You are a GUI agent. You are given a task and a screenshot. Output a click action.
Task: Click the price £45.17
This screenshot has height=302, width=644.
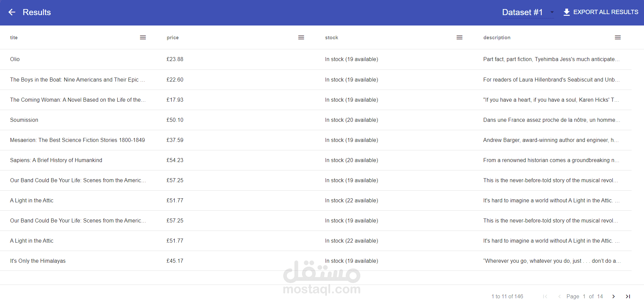pos(175,261)
